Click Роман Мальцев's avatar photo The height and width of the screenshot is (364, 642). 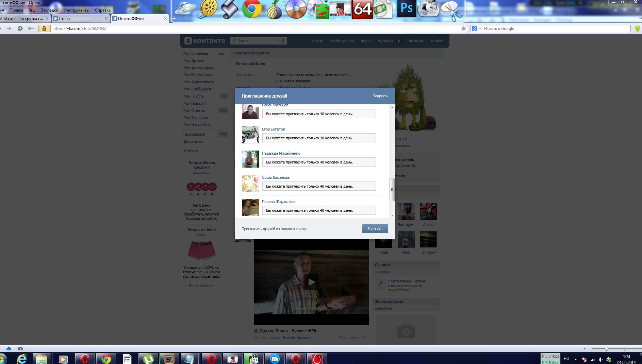[250, 112]
